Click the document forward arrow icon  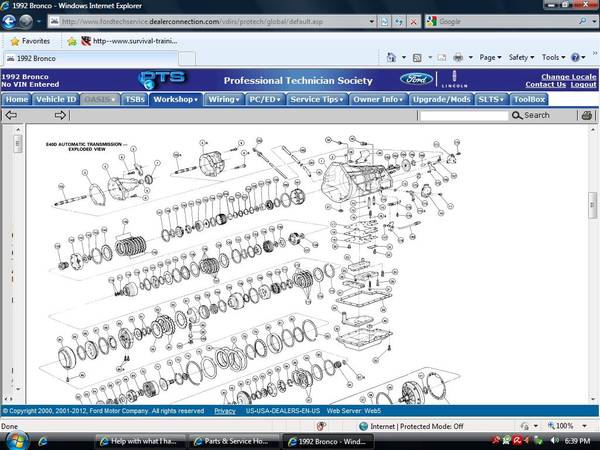tap(60, 115)
